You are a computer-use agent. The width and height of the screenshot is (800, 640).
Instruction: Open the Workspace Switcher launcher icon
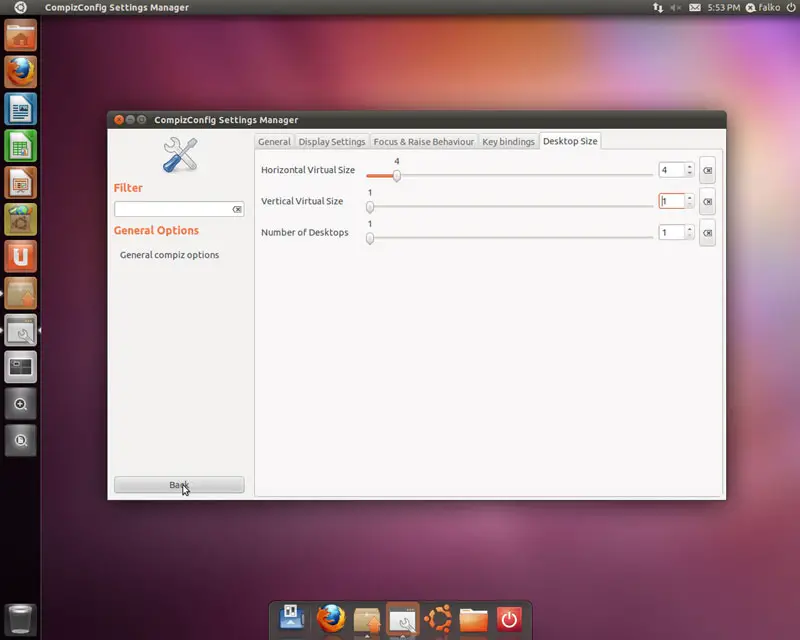tap(20, 367)
